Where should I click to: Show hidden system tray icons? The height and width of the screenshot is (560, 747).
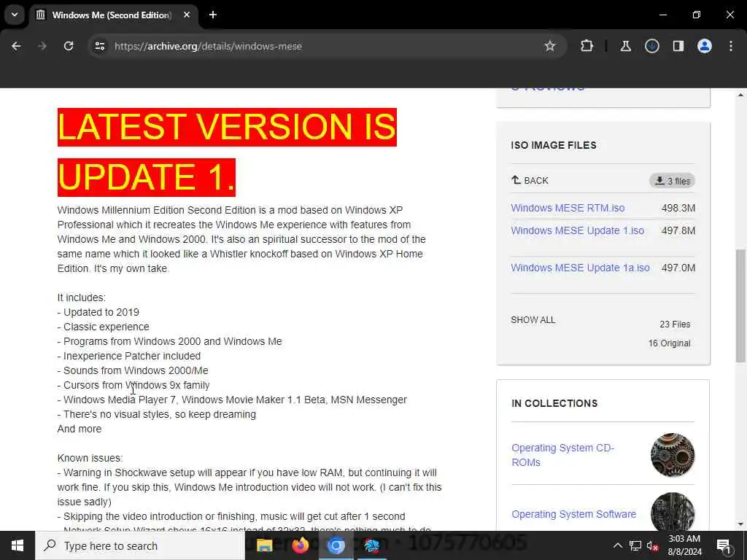tap(617, 545)
